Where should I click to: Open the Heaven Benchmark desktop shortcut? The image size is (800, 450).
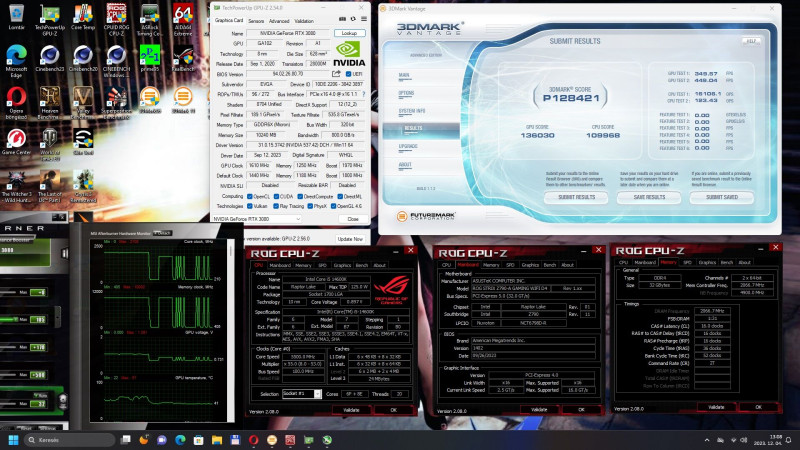point(49,103)
